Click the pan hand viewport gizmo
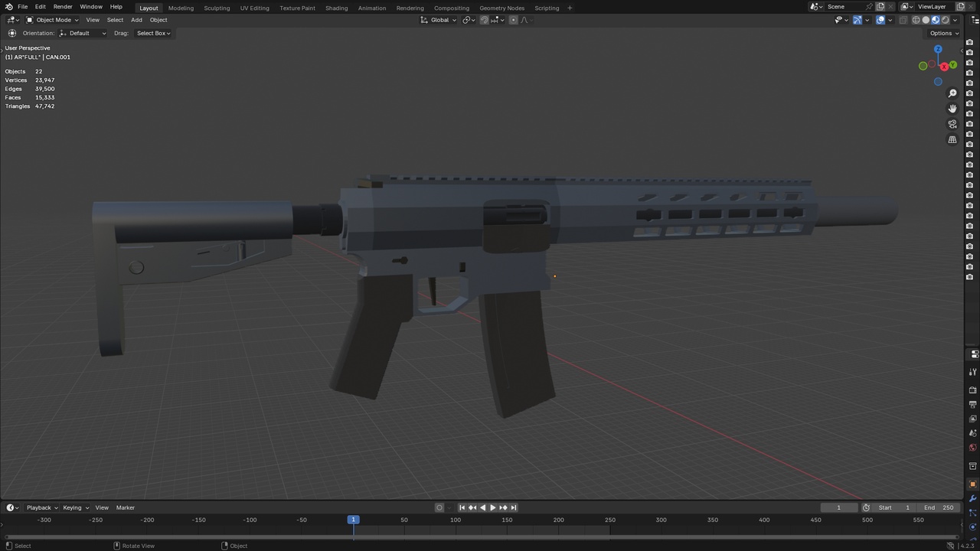This screenshot has width=980, height=551. (952, 109)
